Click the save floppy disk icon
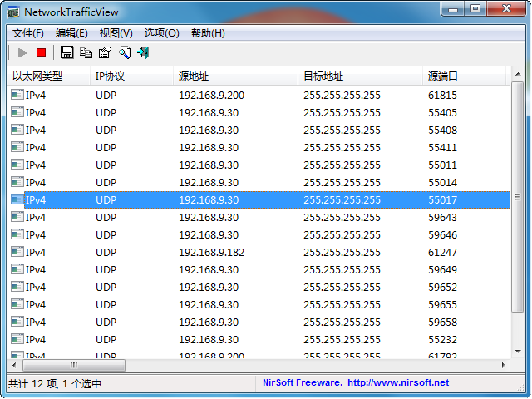Viewport: 532px width, 399px height. point(67,52)
